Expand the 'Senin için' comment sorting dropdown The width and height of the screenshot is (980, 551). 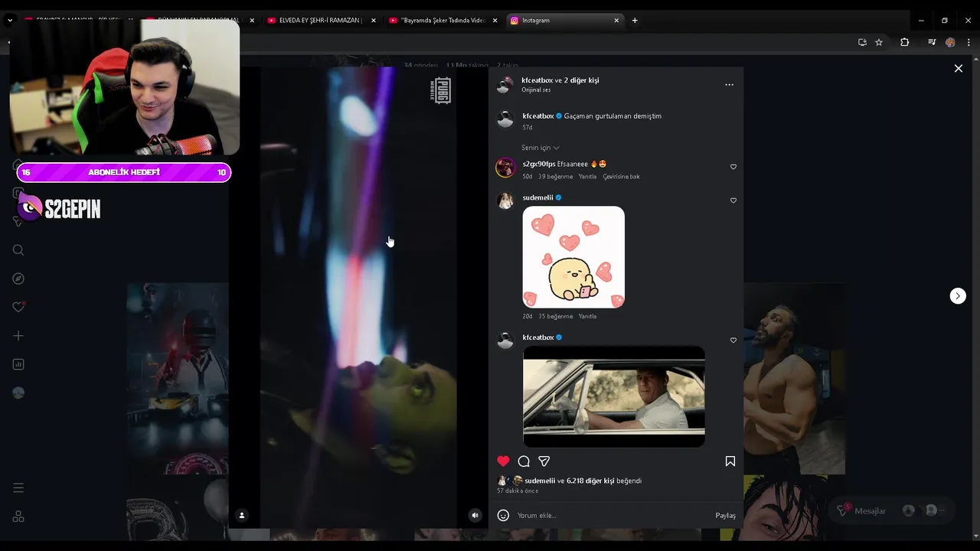pyautogui.click(x=541, y=148)
